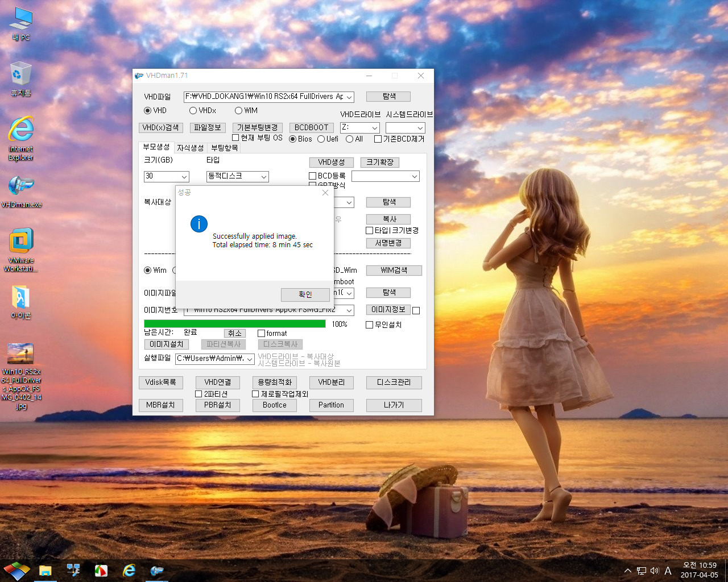Toggle 타입|크기변경 checkbox
The image size is (728, 582).
(x=369, y=231)
